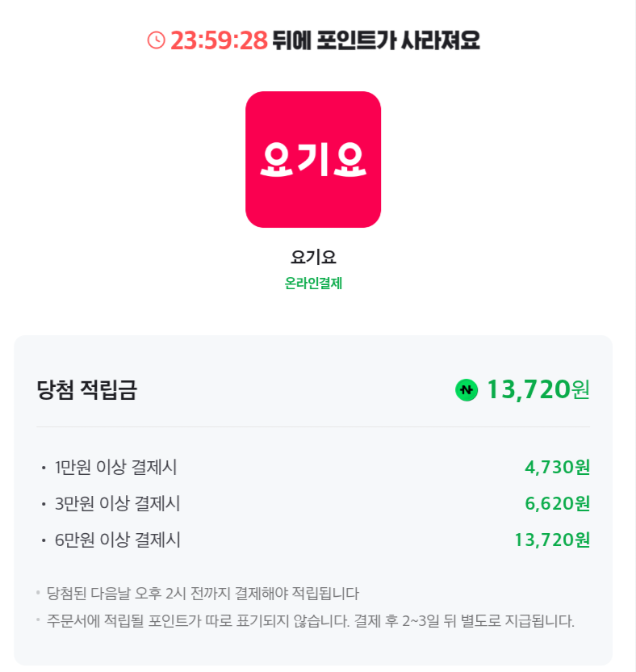Click the 13,720원 amount in 6만원 row
Image resolution: width=636 pixels, height=672 pixels.
pos(552,540)
